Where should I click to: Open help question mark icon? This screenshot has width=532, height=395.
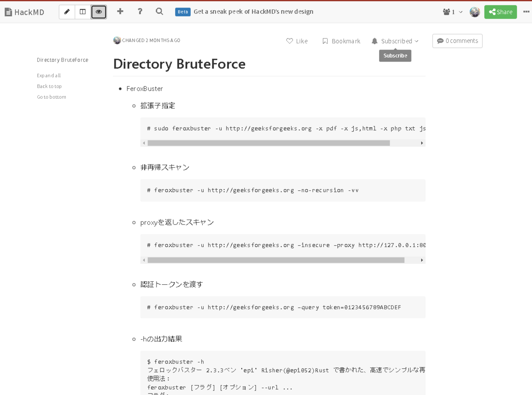(140, 12)
